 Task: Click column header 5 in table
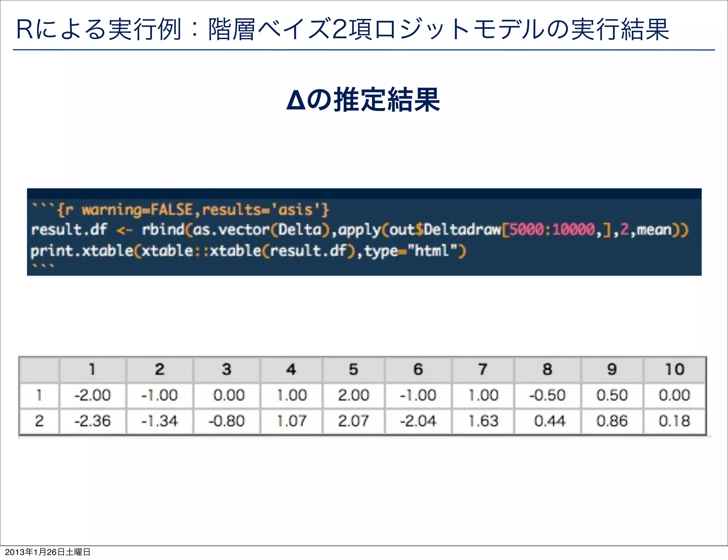(353, 370)
